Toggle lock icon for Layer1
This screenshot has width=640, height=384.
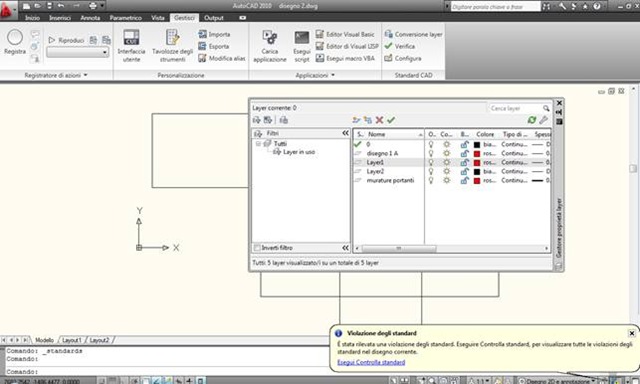[x=464, y=162]
